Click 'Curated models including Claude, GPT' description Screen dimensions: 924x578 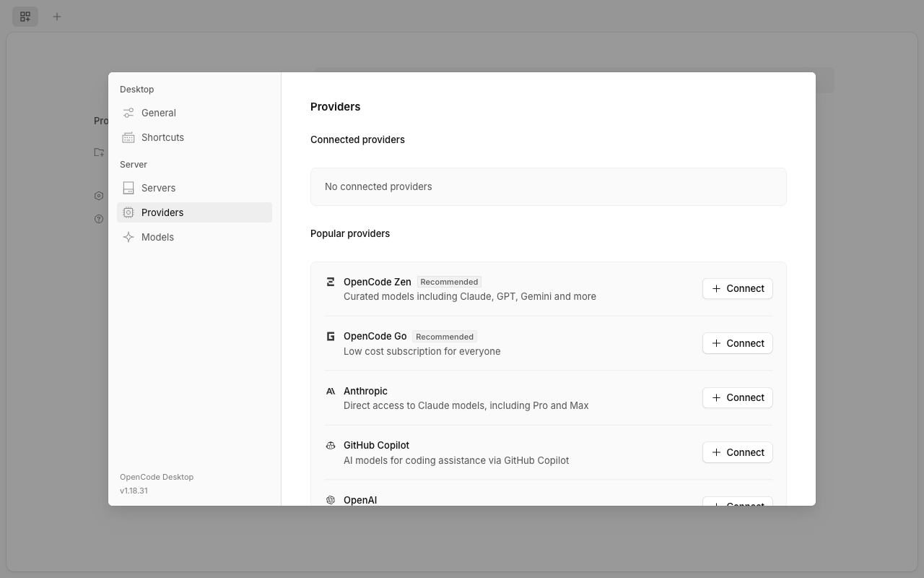[x=470, y=296]
